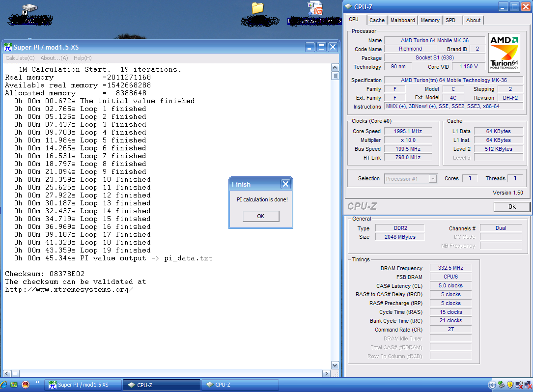Click DRAM Frequency value 332.5 MHz

click(451, 268)
